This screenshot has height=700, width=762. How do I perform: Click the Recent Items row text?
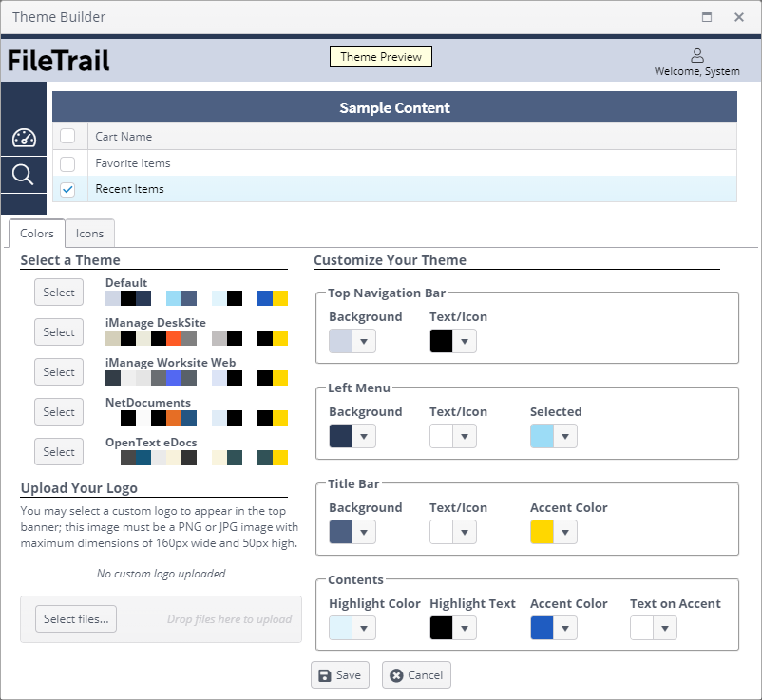tap(129, 189)
